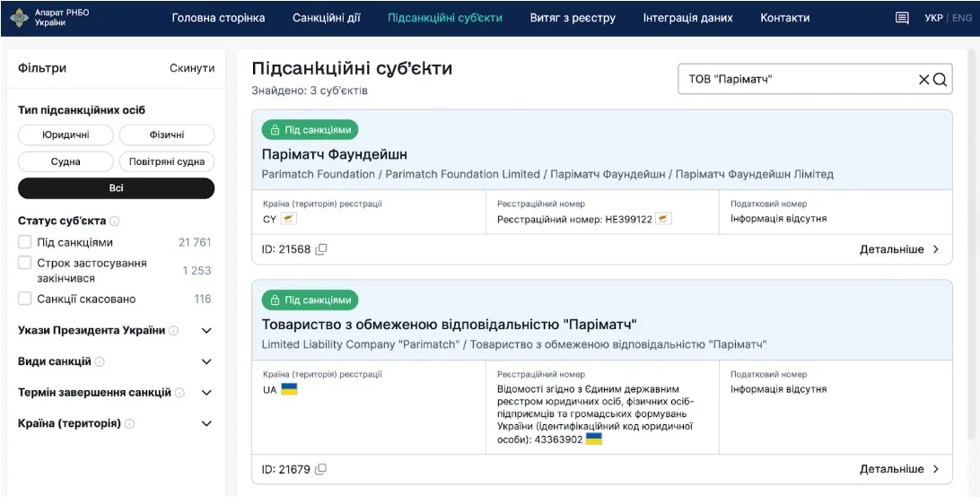
Task: Open Товариство з обмеженою відповідальністю "Паріматч" title
Action: point(449,324)
